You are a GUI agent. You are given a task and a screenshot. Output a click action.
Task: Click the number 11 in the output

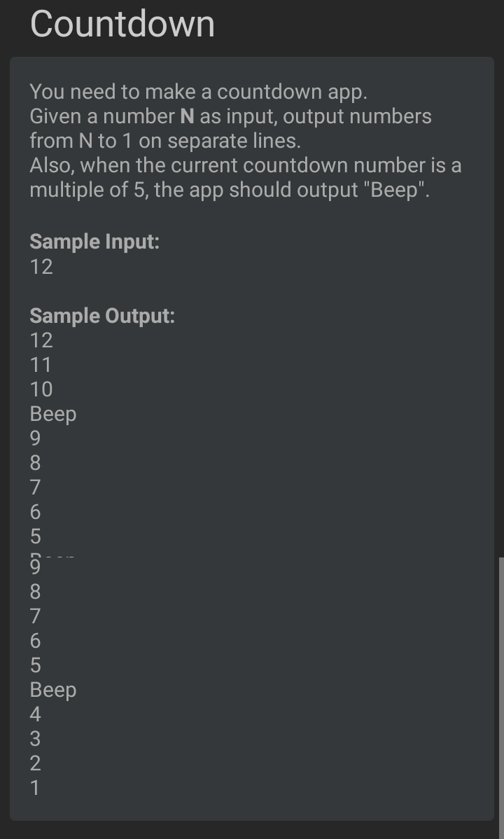coord(41,365)
